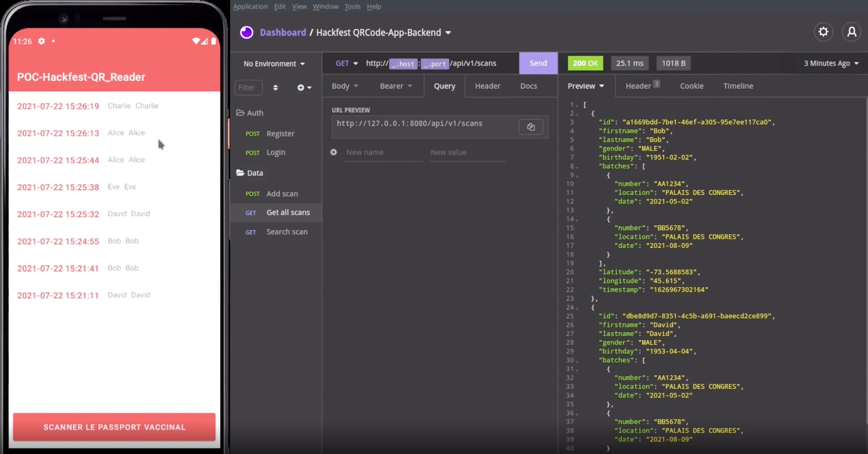Open the account user icon
This screenshot has height=454, width=868.
pyautogui.click(x=851, y=32)
